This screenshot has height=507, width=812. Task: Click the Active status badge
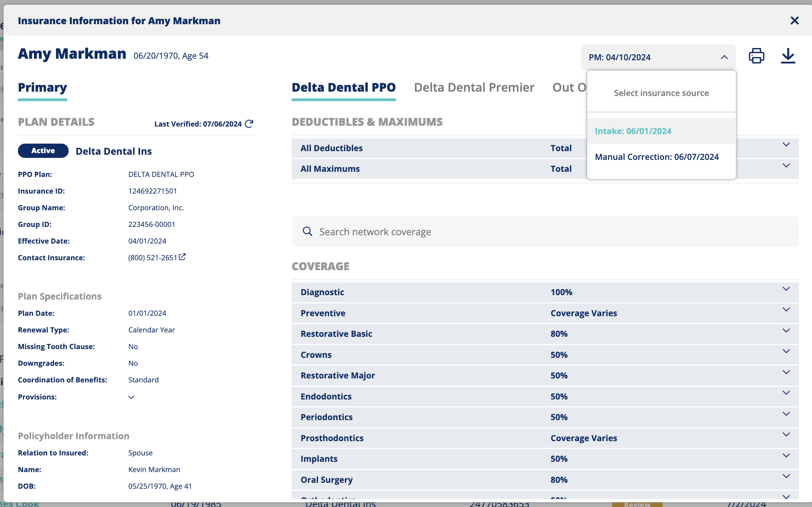click(43, 151)
